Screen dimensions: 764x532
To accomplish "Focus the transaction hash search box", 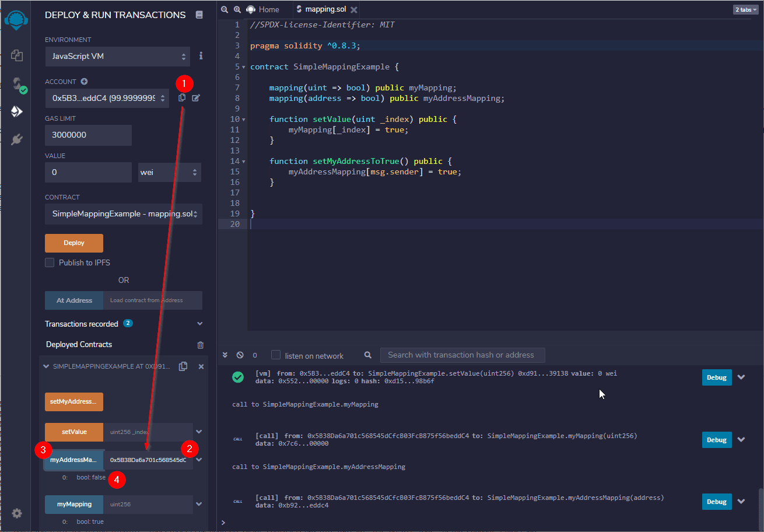I will (462, 355).
